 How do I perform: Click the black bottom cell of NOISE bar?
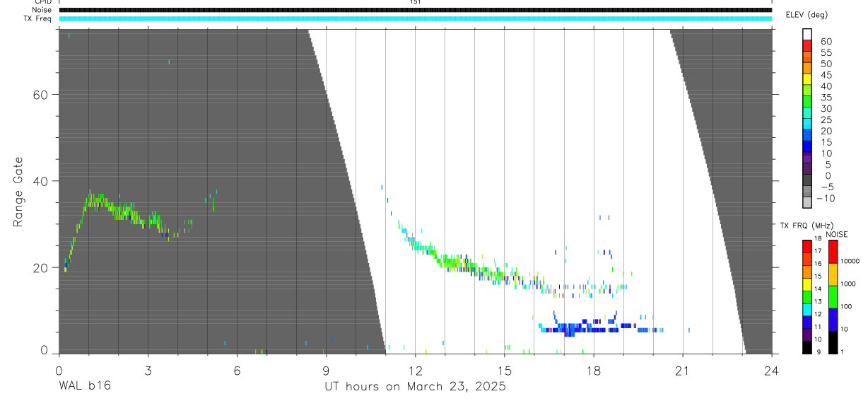click(x=833, y=342)
